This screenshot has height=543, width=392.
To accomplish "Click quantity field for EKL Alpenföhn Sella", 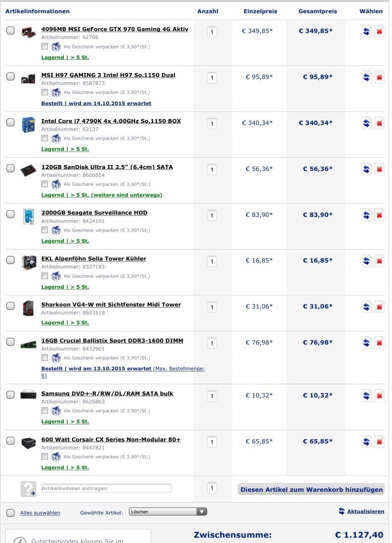I will [x=212, y=261].
